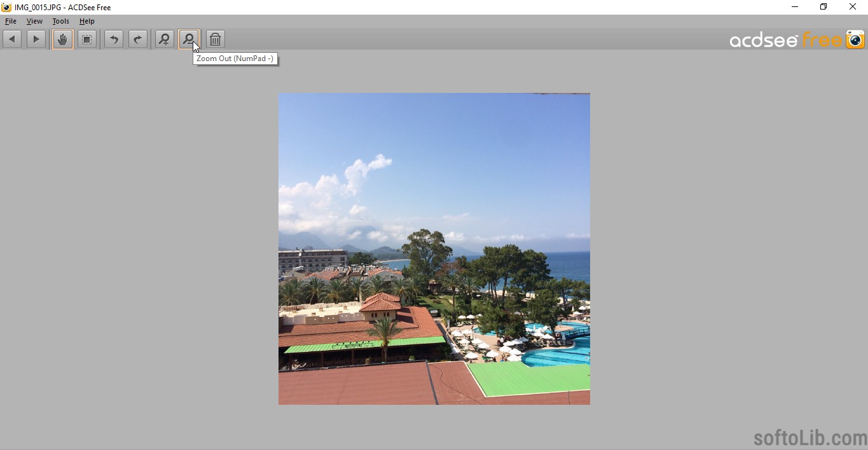
Task: Open the Tools menu
Action: tap(61, 21)
